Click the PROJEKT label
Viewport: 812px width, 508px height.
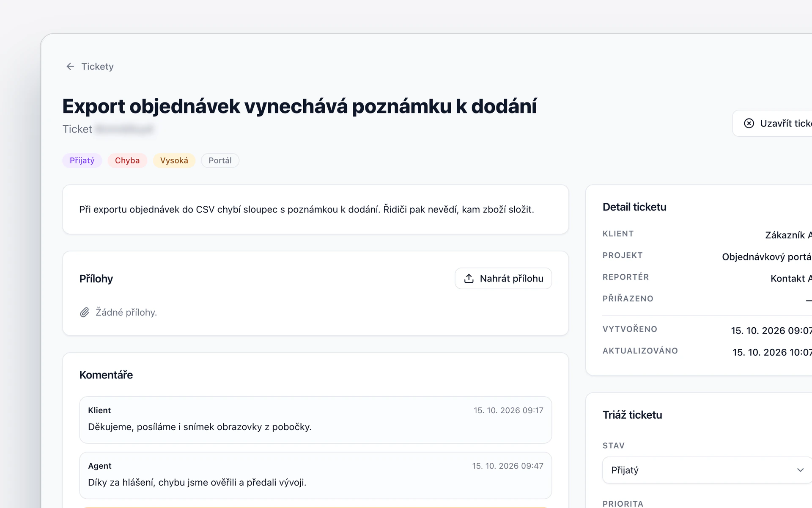(x=623, y=255)
